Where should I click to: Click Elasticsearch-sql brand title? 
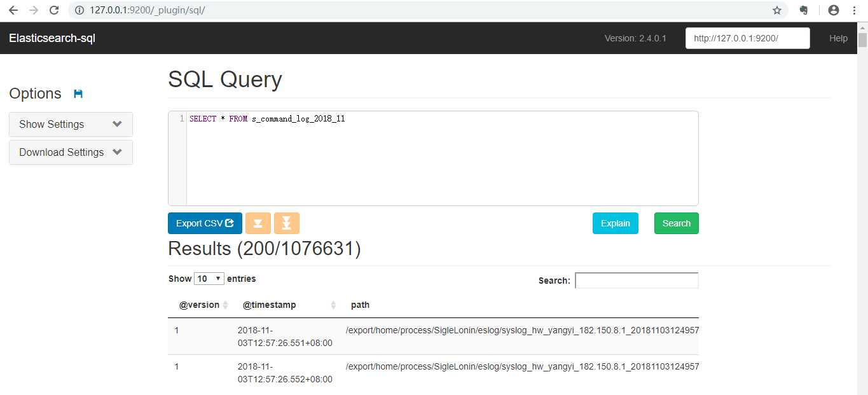point(52,38)
